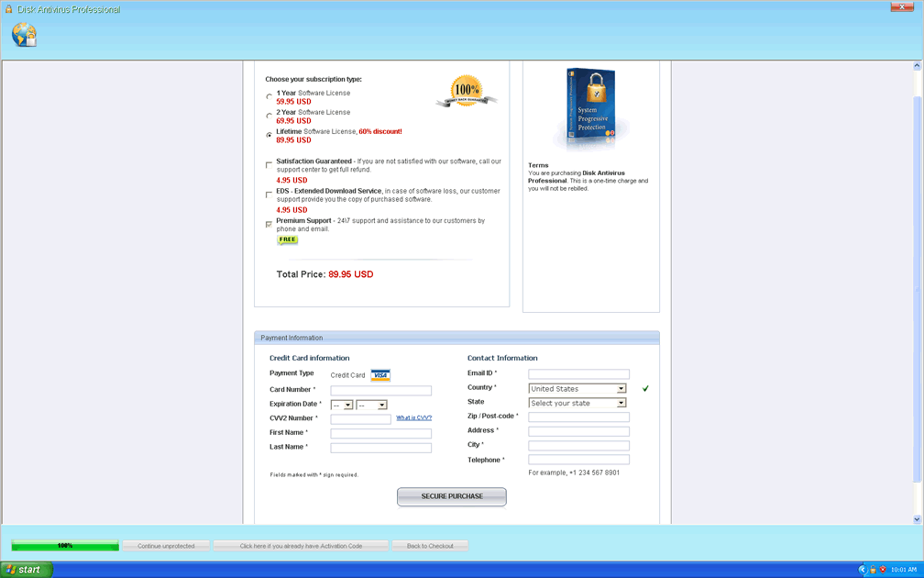Open the Country dropdown showing United States

pos(577,389)
